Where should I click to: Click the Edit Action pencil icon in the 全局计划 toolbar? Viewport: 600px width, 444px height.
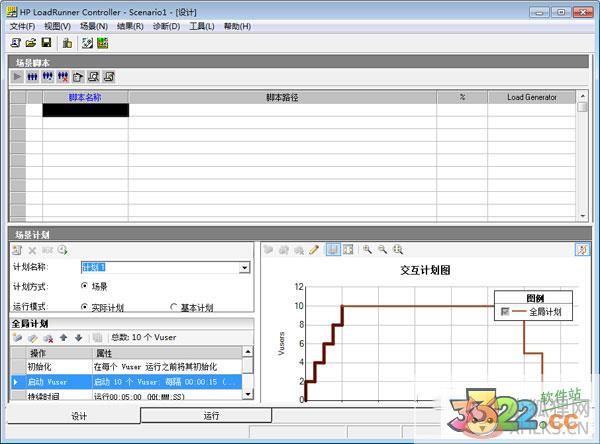click(x=33, y=338)
